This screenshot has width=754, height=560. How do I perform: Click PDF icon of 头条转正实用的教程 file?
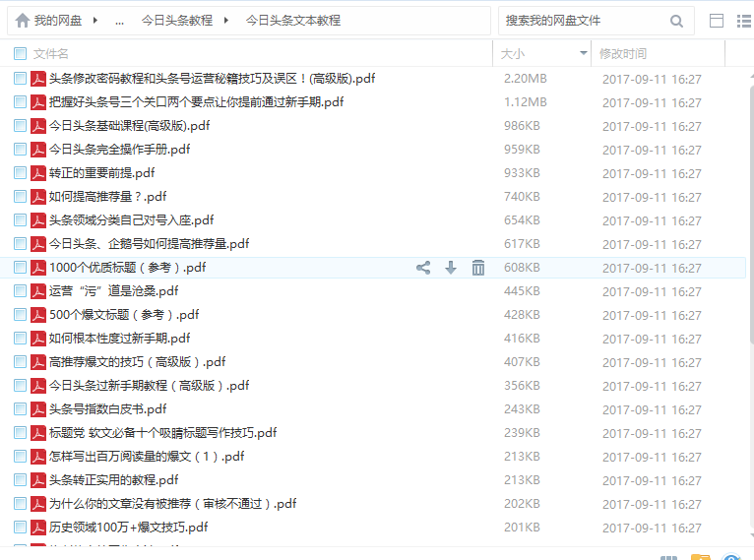coord(38,480)
